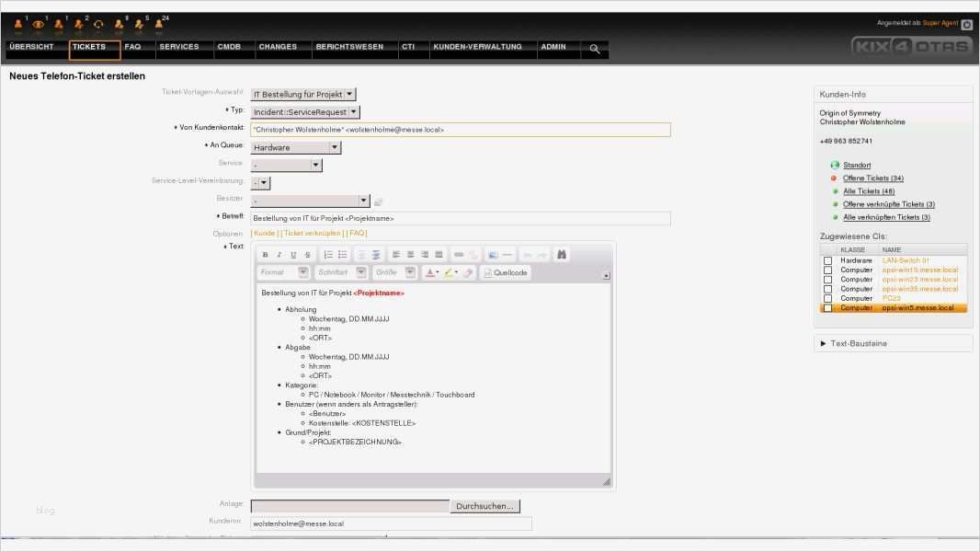Open the SERVICES menu
Screen dimensions: 980x552
coord(178,47)
